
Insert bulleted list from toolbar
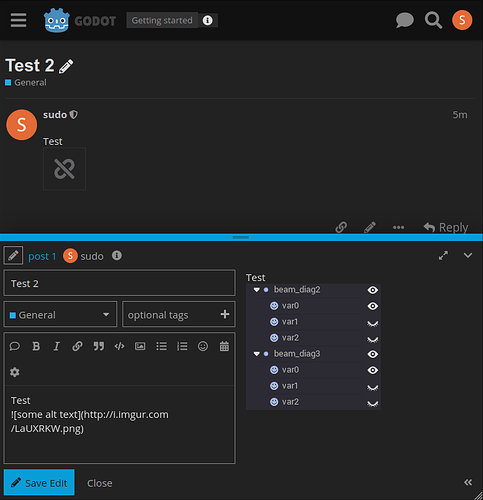[x=161, y=346]
